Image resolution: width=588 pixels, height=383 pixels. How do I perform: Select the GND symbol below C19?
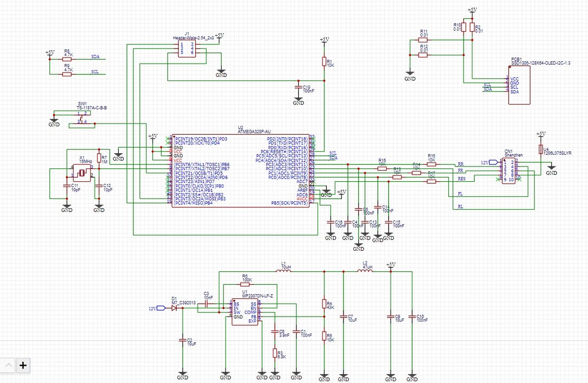click(x=298, y=99)
